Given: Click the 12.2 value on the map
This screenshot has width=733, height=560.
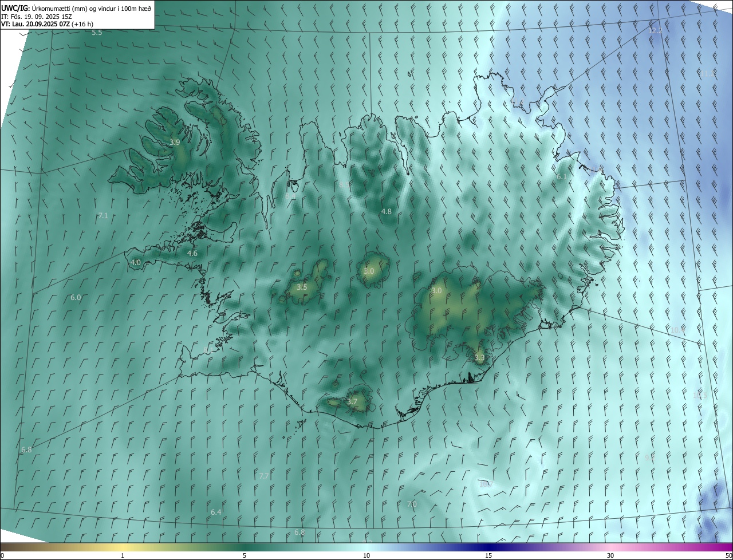Looking at the screenshot, I should click(656, 30).
